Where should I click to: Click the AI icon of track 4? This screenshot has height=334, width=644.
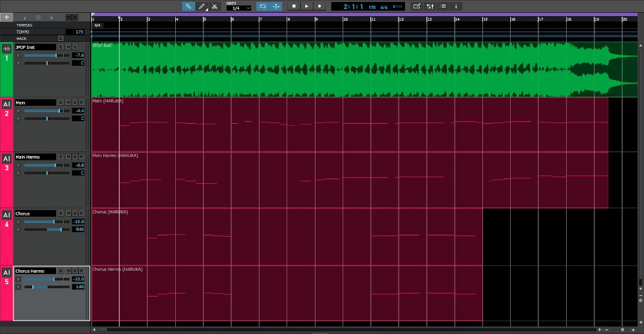click(x=6, y=215)
